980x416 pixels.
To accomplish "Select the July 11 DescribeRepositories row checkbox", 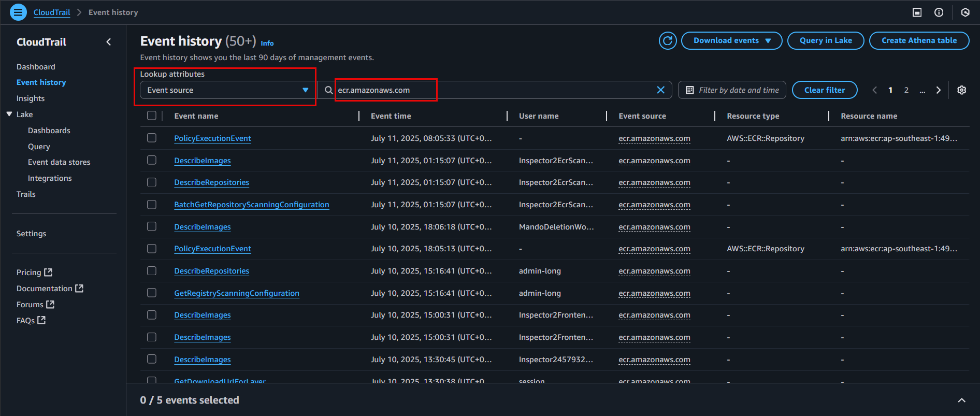I will tap(152, 182).
